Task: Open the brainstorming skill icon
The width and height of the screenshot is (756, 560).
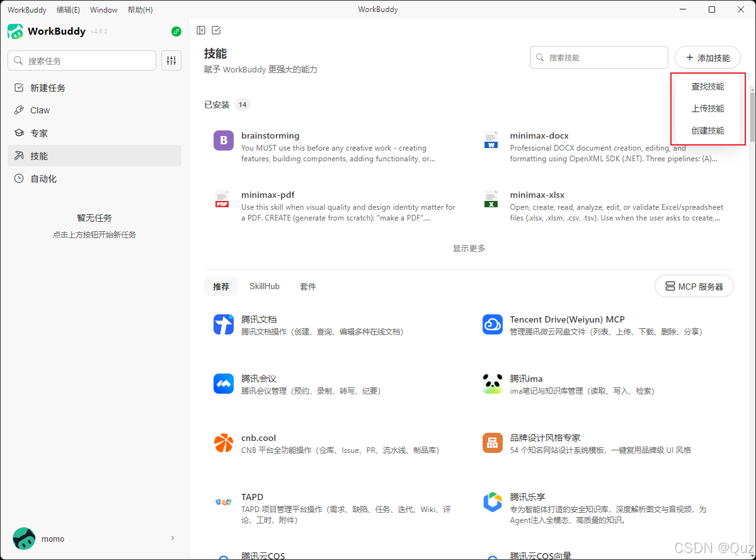Action: tap(224, 140)
